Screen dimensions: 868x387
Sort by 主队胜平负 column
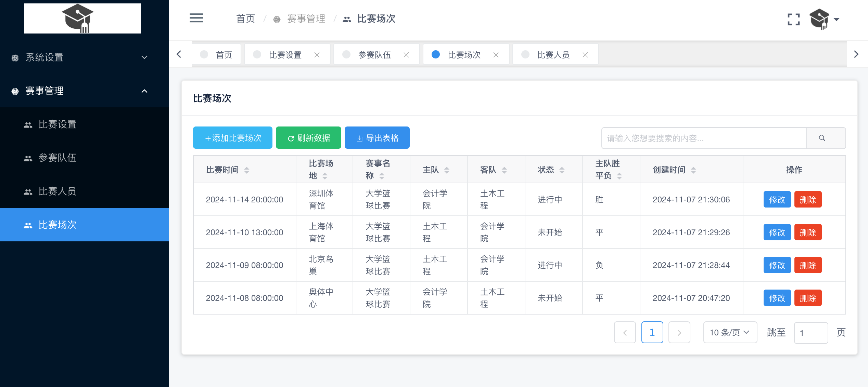[x=619, y=176]
